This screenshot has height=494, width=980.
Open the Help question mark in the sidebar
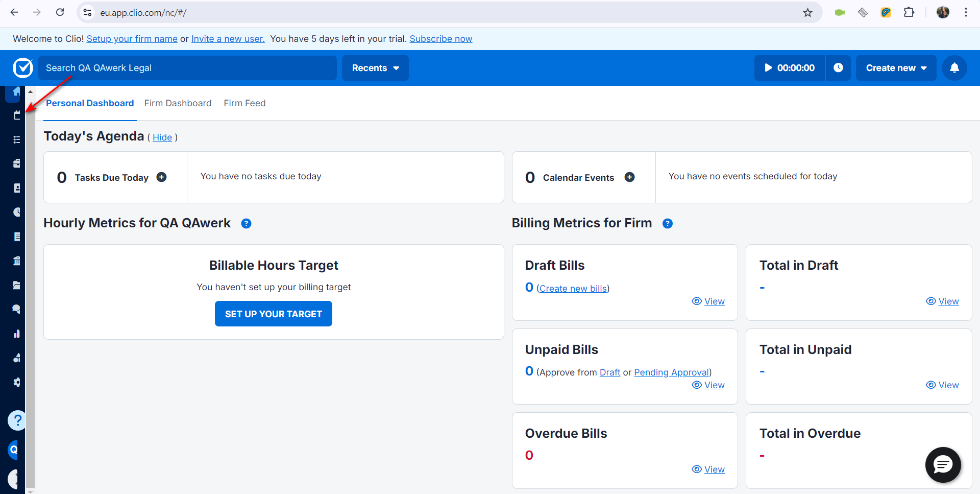(17, 420)
